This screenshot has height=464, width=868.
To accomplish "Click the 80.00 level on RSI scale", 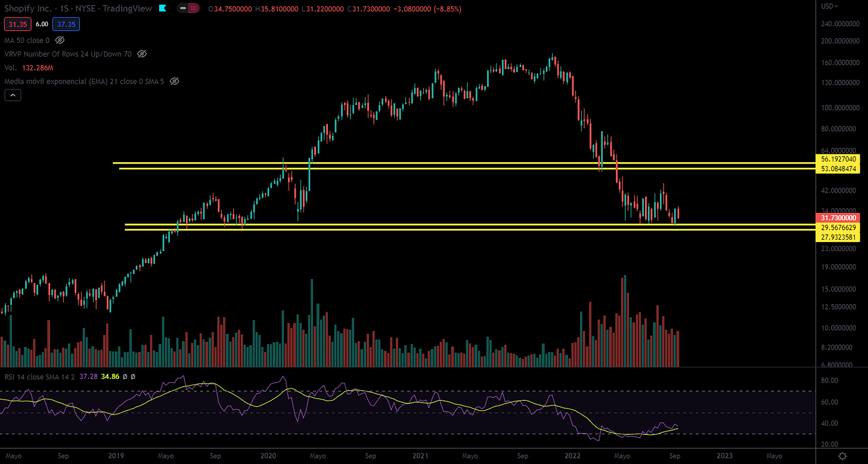I will click(x=830, y=381).
